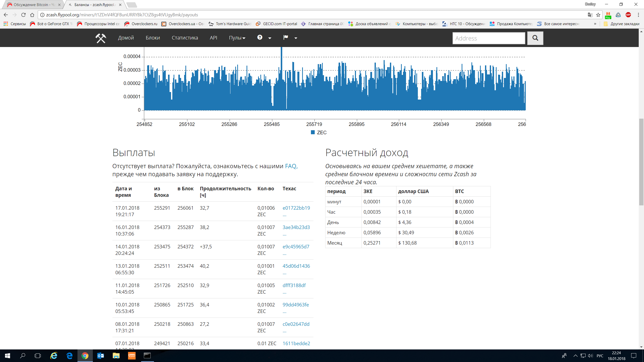644x362 pixels.
Task: Open the FAQ link
Action: pos(291,166)
